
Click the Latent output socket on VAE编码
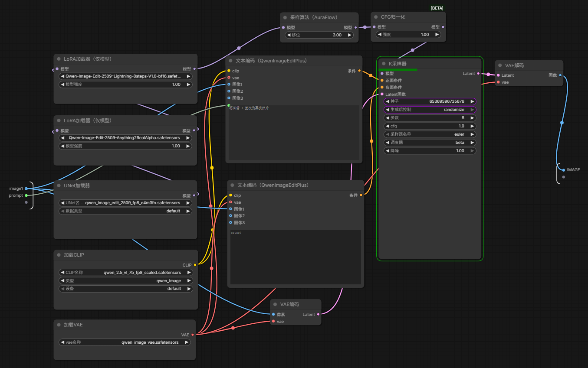(x=318, y=314)
